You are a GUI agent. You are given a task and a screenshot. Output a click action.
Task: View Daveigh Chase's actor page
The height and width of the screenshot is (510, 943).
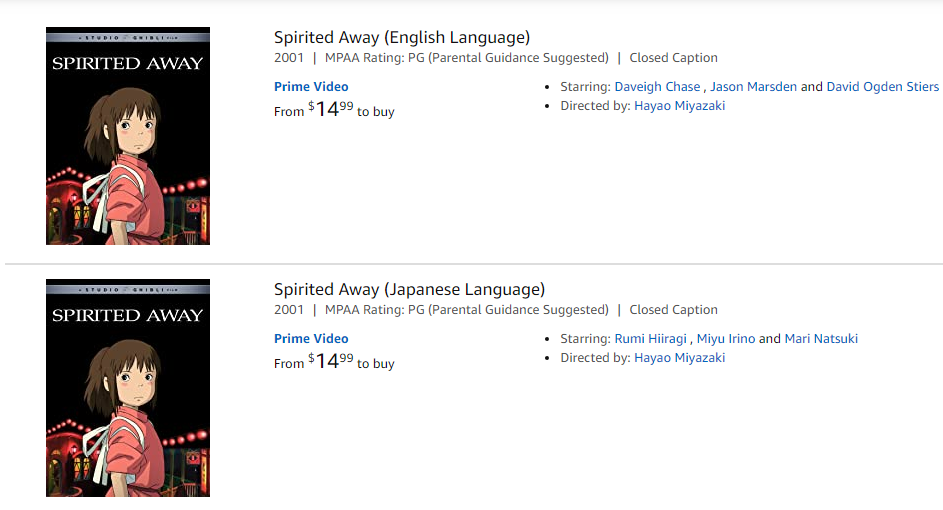(x=657, y=87)
